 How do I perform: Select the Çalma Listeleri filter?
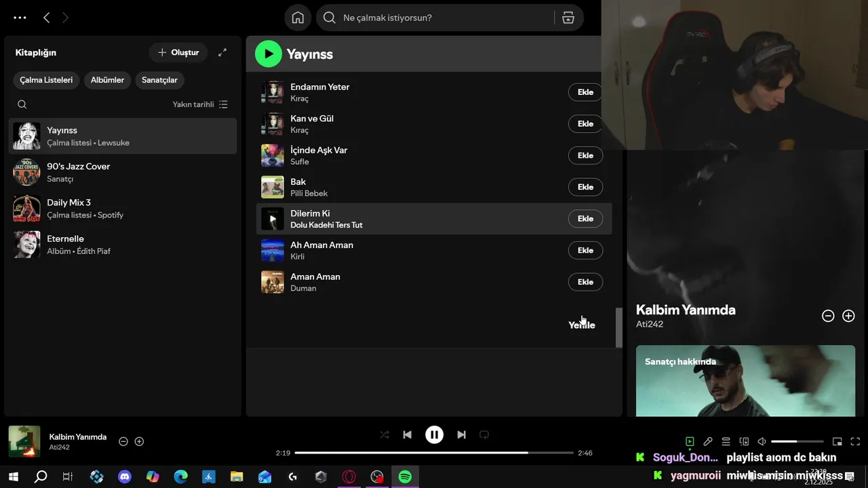click(46, 80)
